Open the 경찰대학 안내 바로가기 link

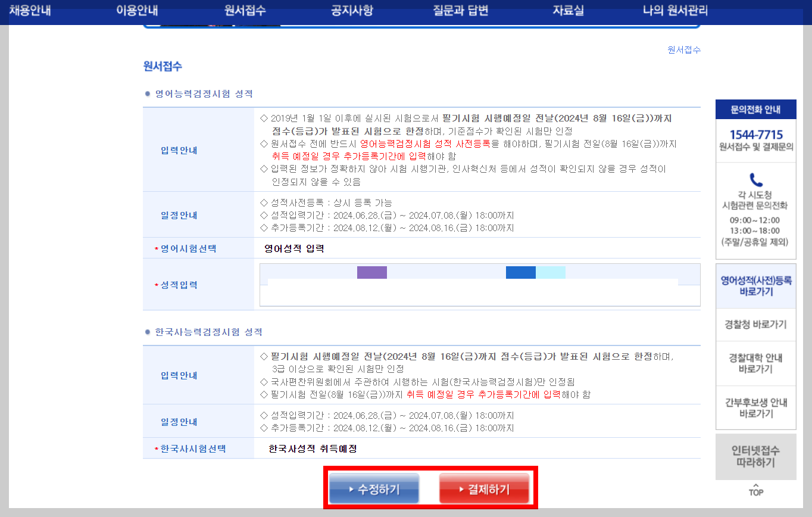pyautogui.click(x=755, y=363)
